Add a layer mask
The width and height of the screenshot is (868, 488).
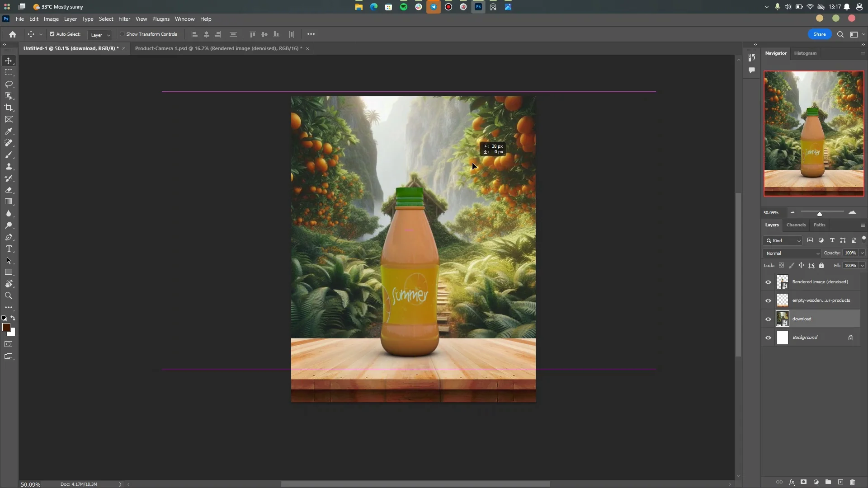pos(804,482)
